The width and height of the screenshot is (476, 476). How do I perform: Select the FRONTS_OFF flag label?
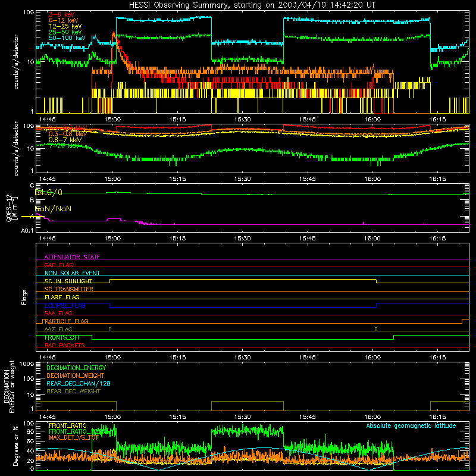tap(62, 337)
